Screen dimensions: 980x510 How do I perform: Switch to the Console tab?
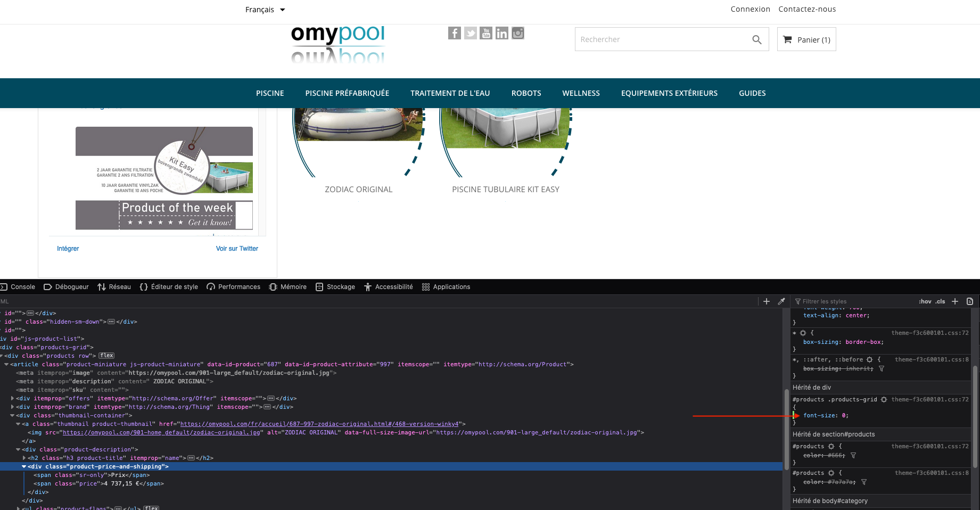pos(18,287)
